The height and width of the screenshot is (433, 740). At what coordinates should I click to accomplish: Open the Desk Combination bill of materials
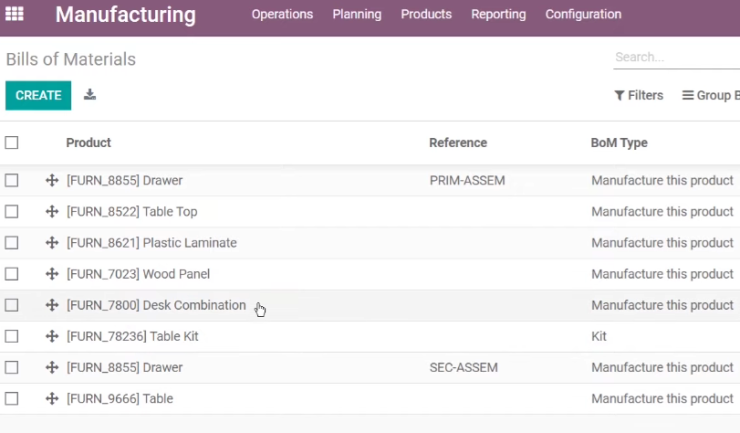point(156,305)
